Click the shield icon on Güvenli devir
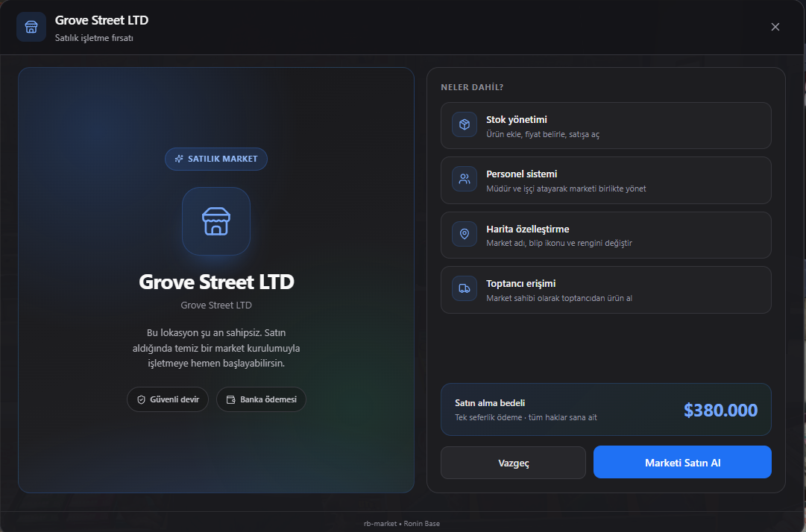806x532 pixels. (141, 399)
